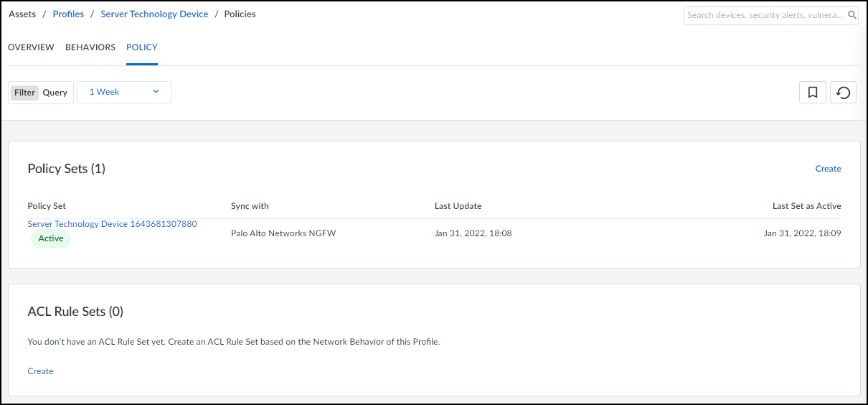Viewport: 868px width, 405px height.
Task: Click the magnifier icon in search box
Action: coord(852,15)
